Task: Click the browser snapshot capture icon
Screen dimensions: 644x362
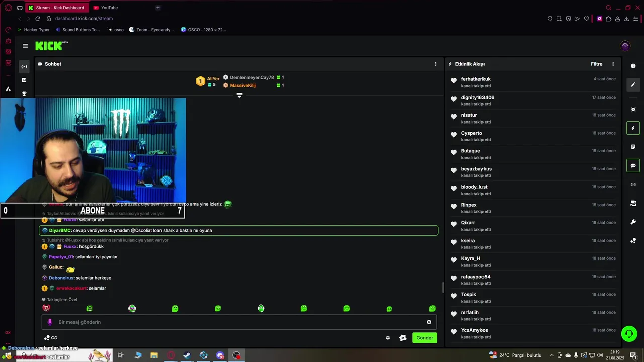Action: (x=559, y=19)
